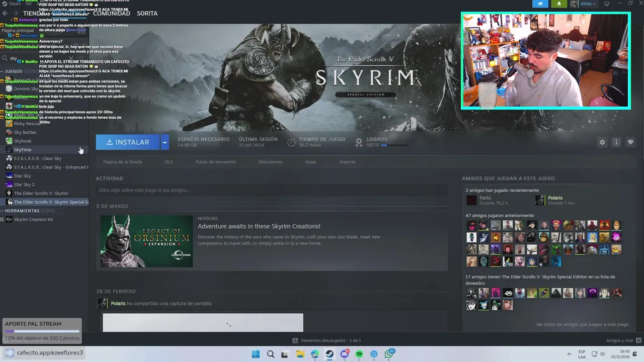Open File Explorer from taskbar

point(300,354)
